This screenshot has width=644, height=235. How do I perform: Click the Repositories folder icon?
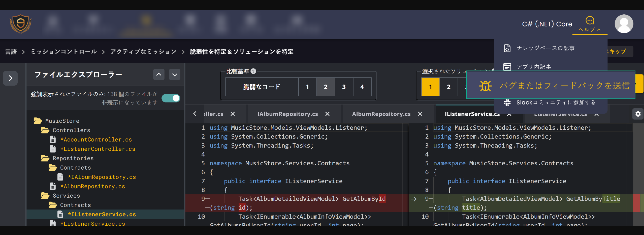[x=45, y=158]
